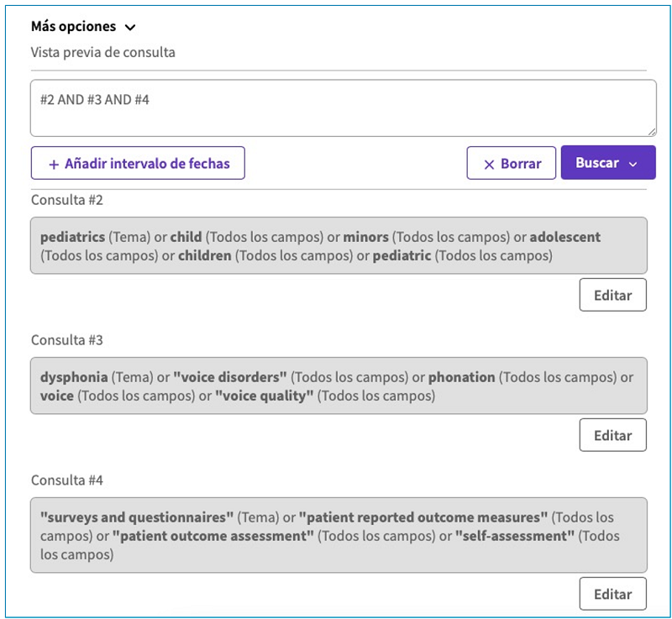
Task: Click the "self-assessment" term in Consulta #4
Action: pos(515,536)
